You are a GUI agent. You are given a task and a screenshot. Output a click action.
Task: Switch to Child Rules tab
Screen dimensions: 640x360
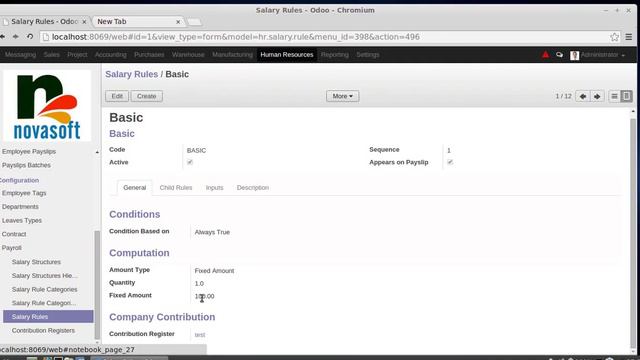point(176,188)
